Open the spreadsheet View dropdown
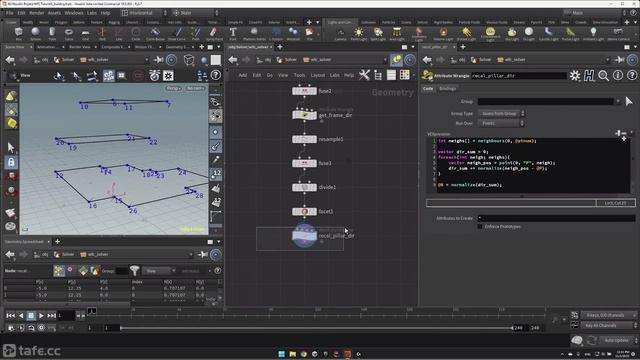The image size is (640, 360). click(158, 271)
